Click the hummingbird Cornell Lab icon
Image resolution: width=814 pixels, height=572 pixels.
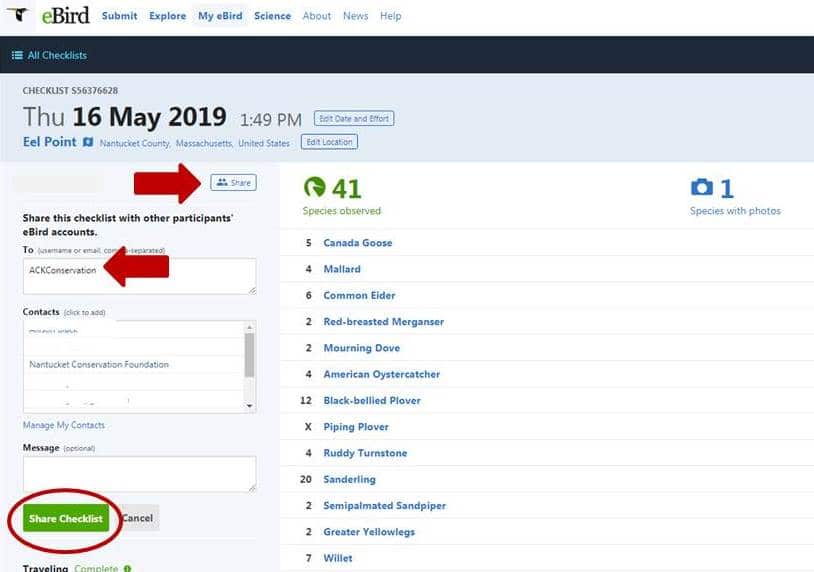pos(18,14)
